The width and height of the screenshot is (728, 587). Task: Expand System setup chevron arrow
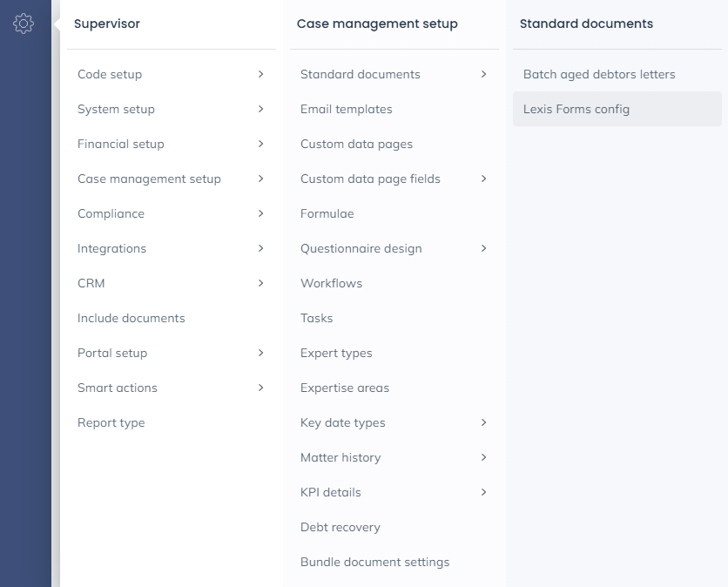[260, 109]
